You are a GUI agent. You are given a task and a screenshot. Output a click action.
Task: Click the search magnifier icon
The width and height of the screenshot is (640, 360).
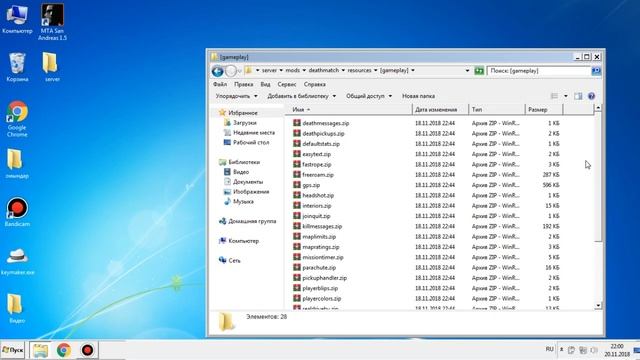pyautogui.click(x=596, y=71)
